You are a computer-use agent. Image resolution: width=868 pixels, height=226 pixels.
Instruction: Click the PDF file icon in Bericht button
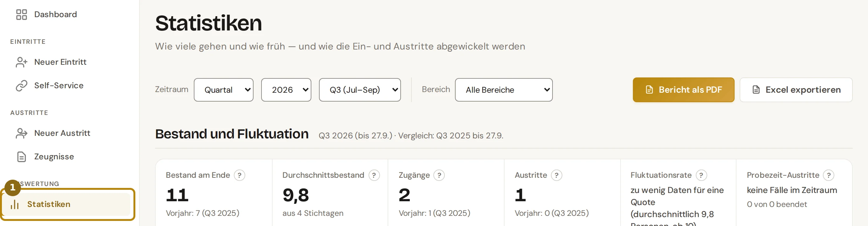649,90
